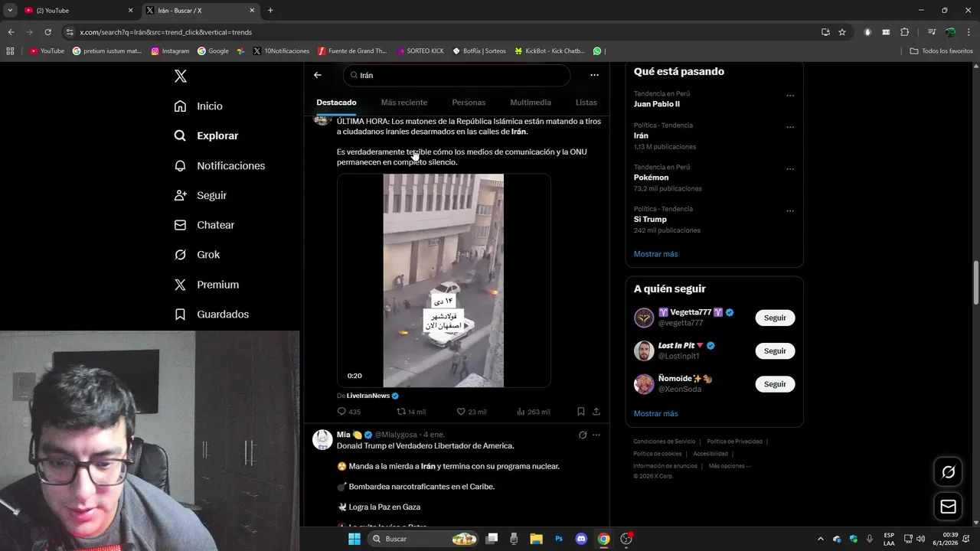Open Pokémon trend

click(x=651, y=178)
